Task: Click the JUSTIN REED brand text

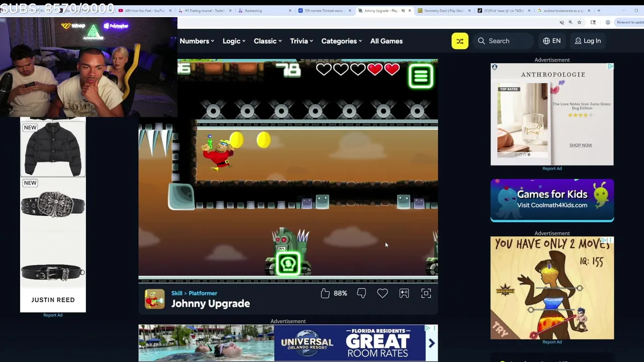Action: pos(53,300)
